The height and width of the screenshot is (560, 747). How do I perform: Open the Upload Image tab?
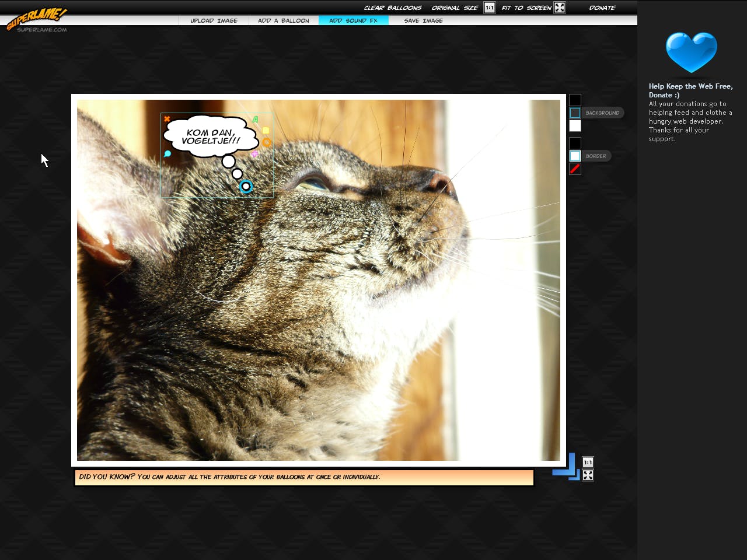214,20
